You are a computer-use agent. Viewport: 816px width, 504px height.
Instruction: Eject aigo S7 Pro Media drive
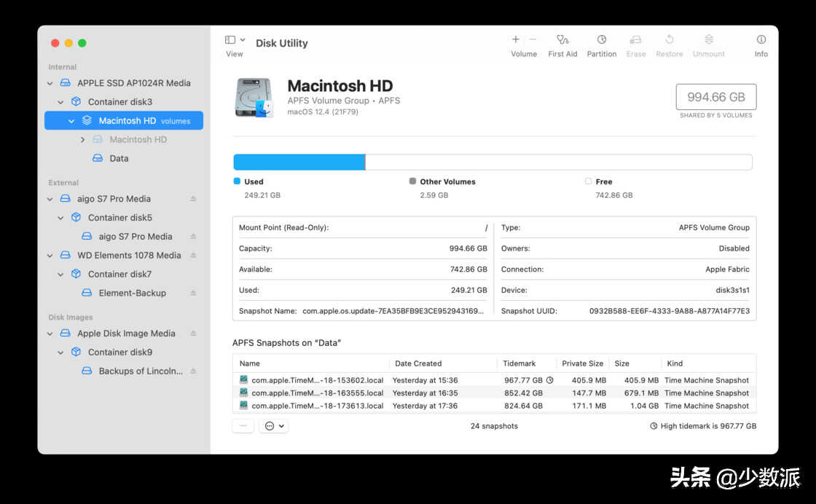193,199
